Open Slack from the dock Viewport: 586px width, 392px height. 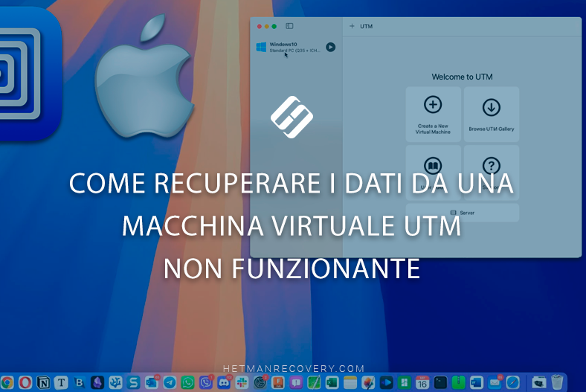click(x=242, y=382)
